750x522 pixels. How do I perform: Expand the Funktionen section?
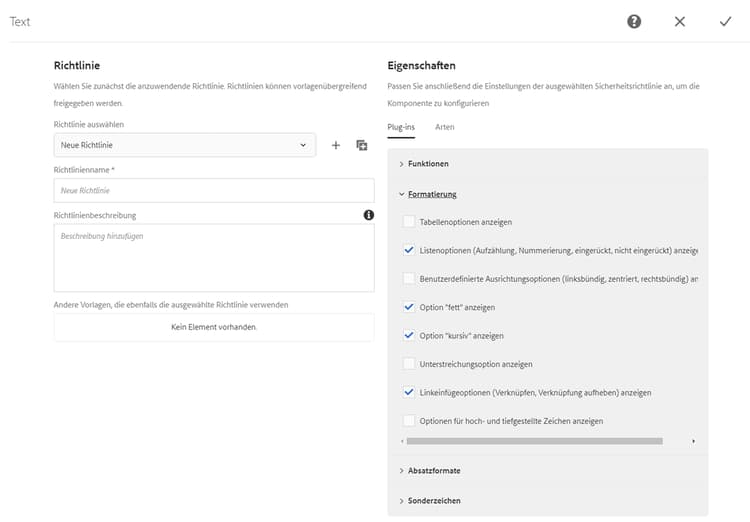click(428, 163)
